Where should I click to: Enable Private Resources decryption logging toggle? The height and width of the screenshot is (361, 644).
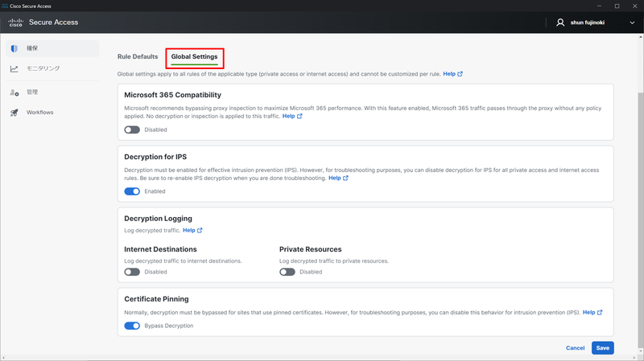pos(287,272)
